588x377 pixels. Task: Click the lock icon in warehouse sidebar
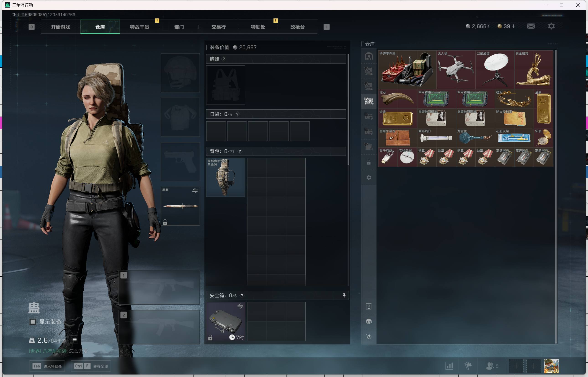click(369, 162)
